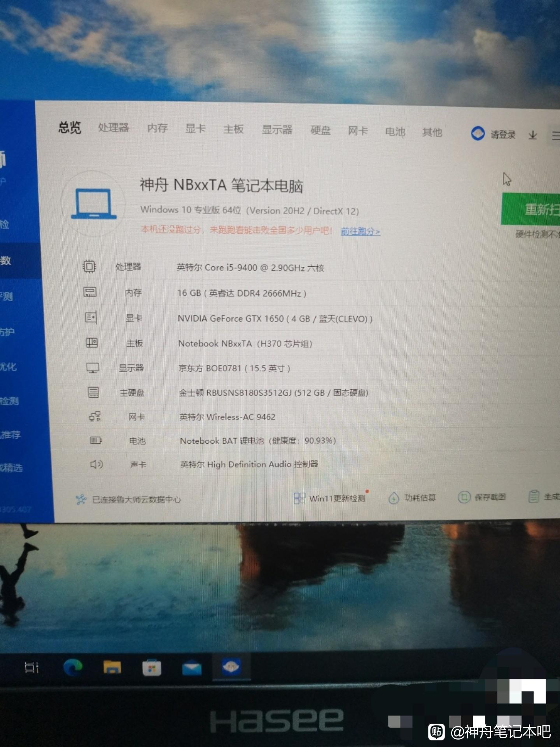The height and width of the screenshot is (747, 560).
Task: Open the 硬盘 tab
Action: 320,130
